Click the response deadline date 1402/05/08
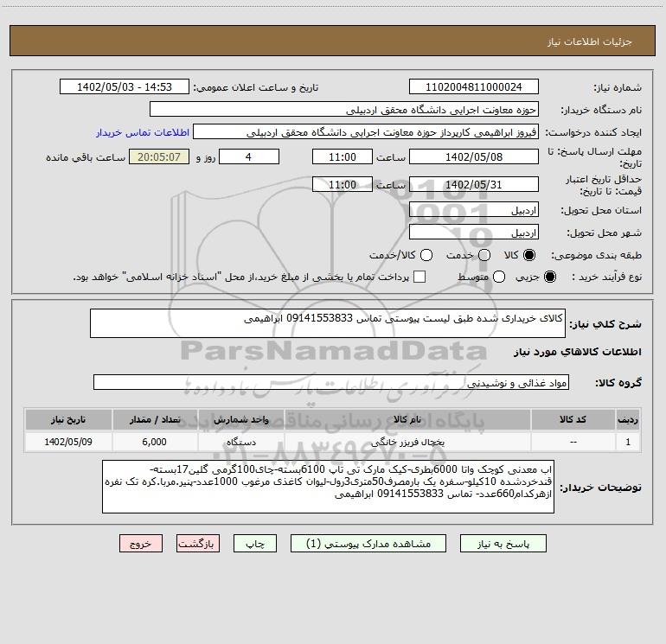The width and height of the screenshot is (666, 644). pyautogui.click(x=474, y=156)
